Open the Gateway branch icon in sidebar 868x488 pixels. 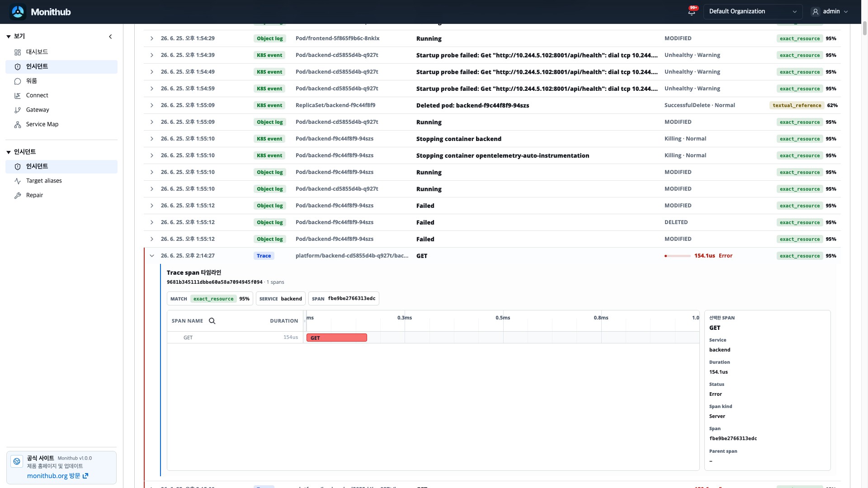(18, 110)
